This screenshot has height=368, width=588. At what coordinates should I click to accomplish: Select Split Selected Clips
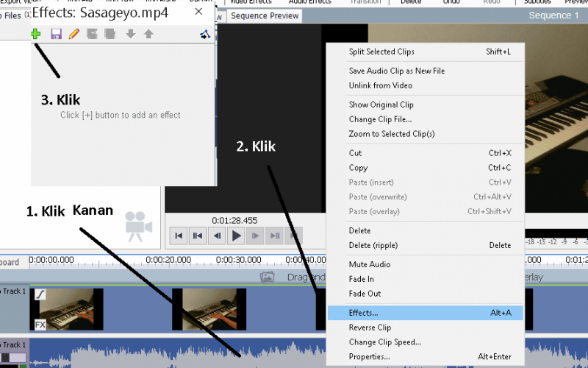point(426,52)
